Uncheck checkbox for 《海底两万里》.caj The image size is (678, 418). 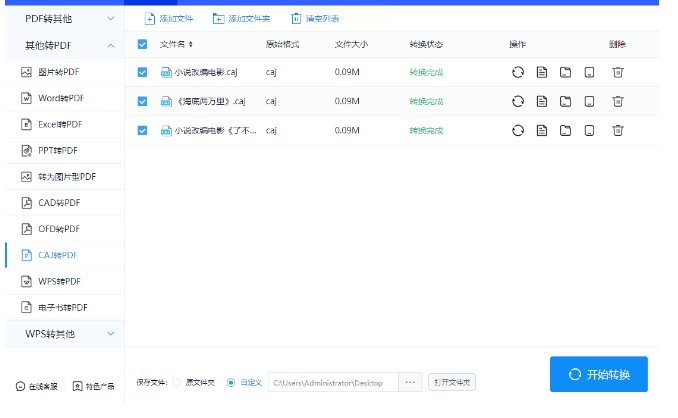(x=142, y=102)
